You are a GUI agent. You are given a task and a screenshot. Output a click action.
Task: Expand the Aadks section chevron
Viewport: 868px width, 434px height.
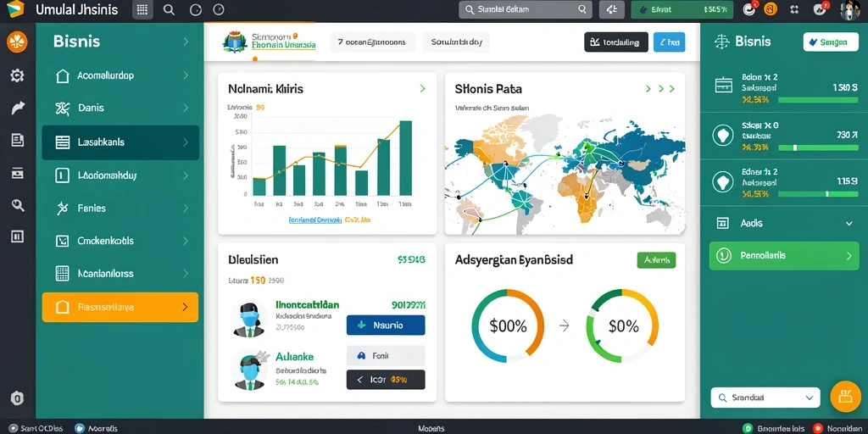849,224
